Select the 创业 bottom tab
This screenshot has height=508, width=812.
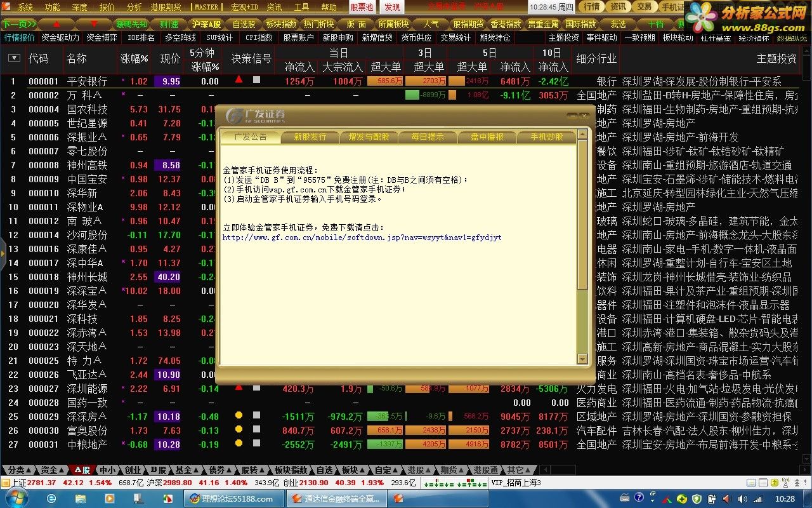coord(133,470)
